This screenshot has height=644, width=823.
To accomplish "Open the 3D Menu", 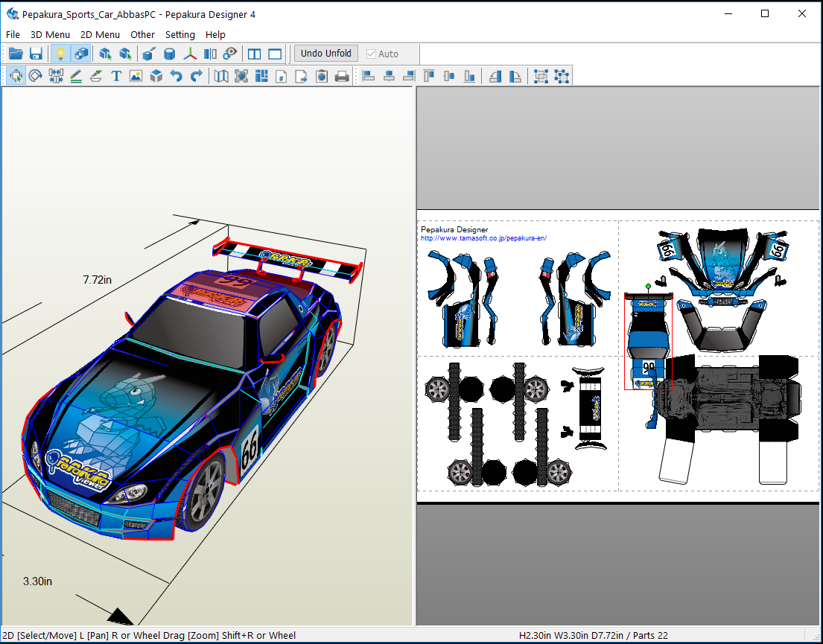I will tap(50, 35).
